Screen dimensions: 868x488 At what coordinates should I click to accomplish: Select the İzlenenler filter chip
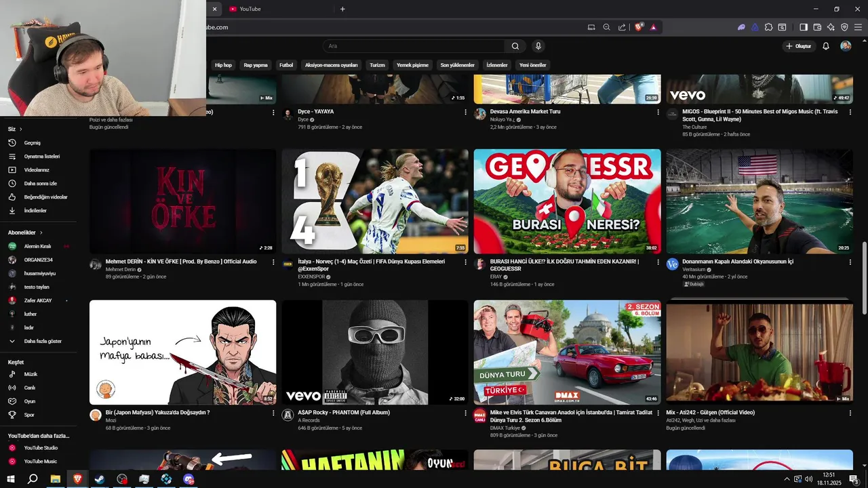coord(497,65)
